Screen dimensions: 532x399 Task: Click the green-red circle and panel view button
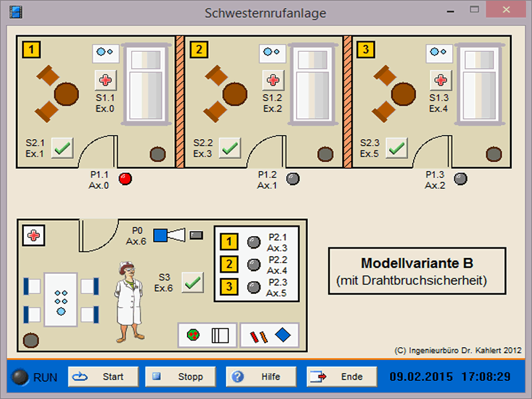[206, 335]
